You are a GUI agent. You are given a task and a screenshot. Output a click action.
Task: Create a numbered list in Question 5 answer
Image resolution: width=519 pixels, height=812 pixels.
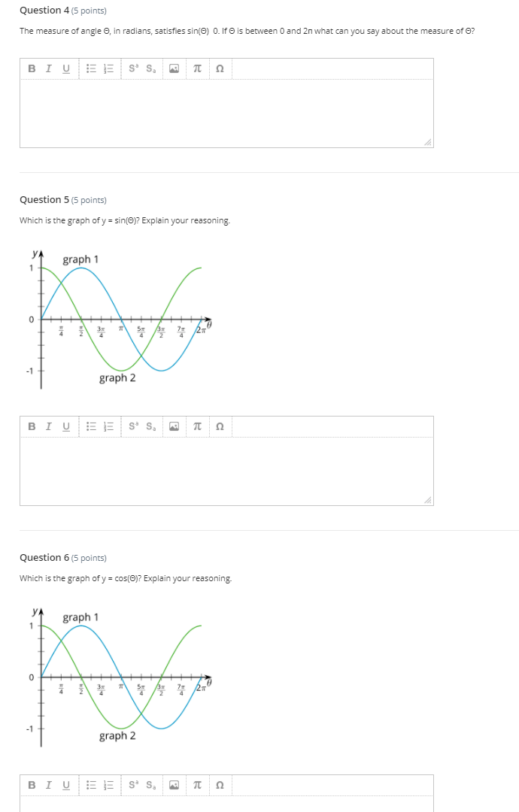tap(106, 425)
